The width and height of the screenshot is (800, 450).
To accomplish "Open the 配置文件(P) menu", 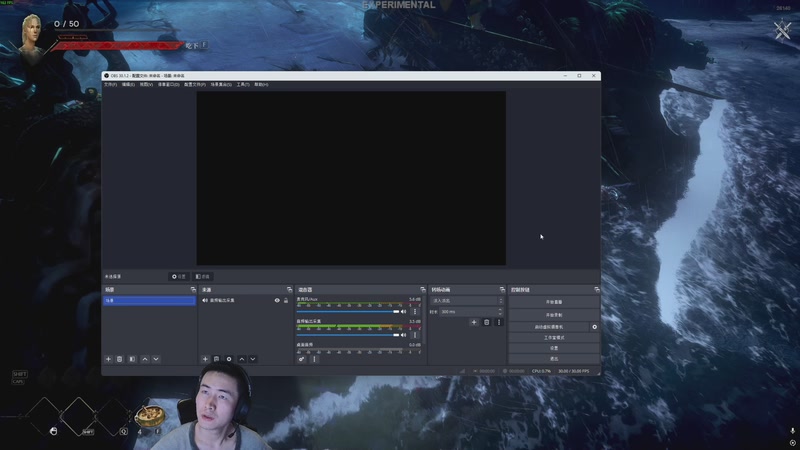I will coord(195,85).
